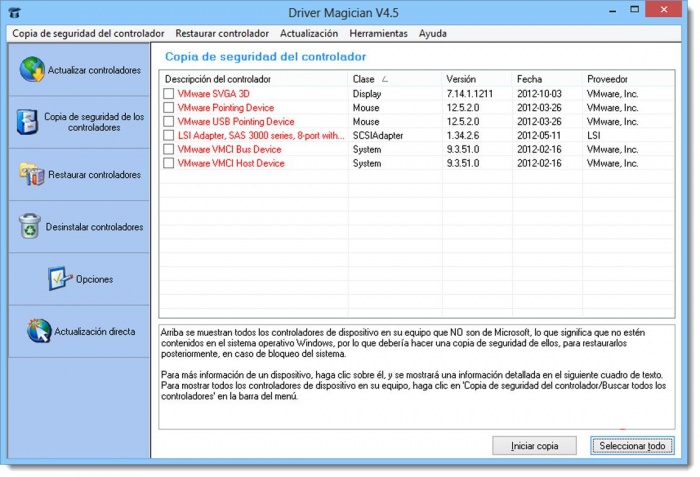Tick the VMware USB Pointing Device checkbox
Image resolution: width=700 pixels, height=477 pixels.
click(x=168, y=121)
